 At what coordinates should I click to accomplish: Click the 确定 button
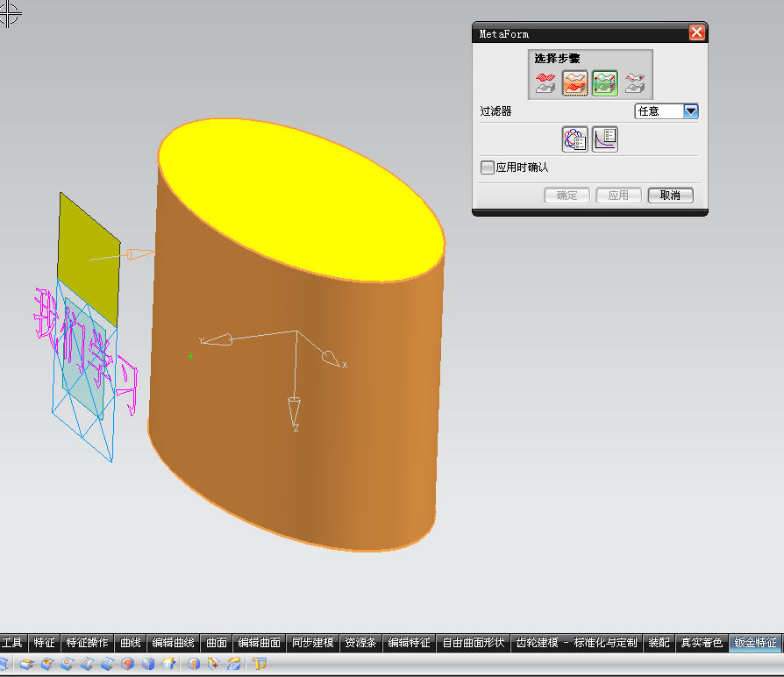567,196
